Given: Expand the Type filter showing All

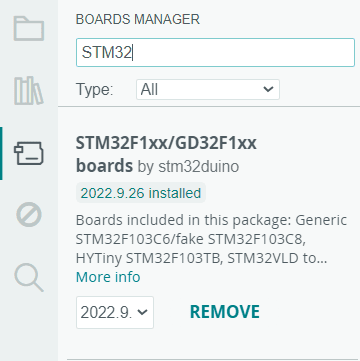Looking at the screenshot, I should tap(208, 89).
